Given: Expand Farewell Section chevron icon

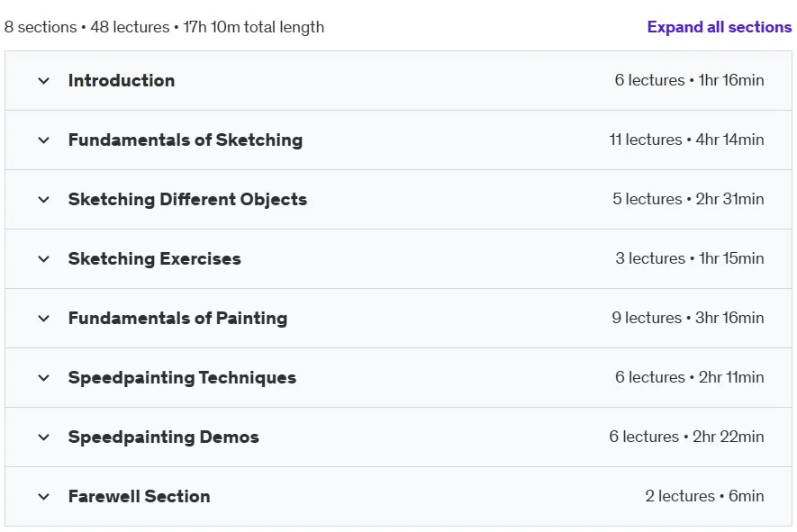Looking at the screenshot, I should coord(44,497).
